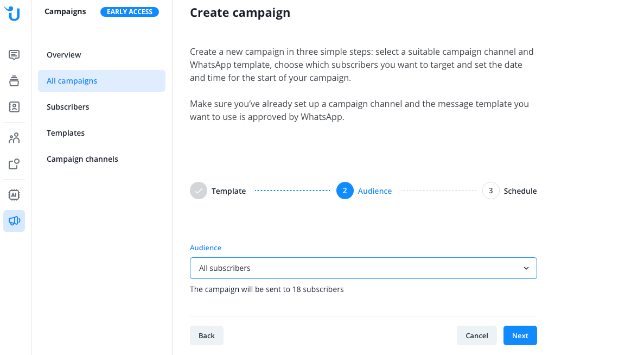
Task: Click the Back button
Action: point(206,335)
